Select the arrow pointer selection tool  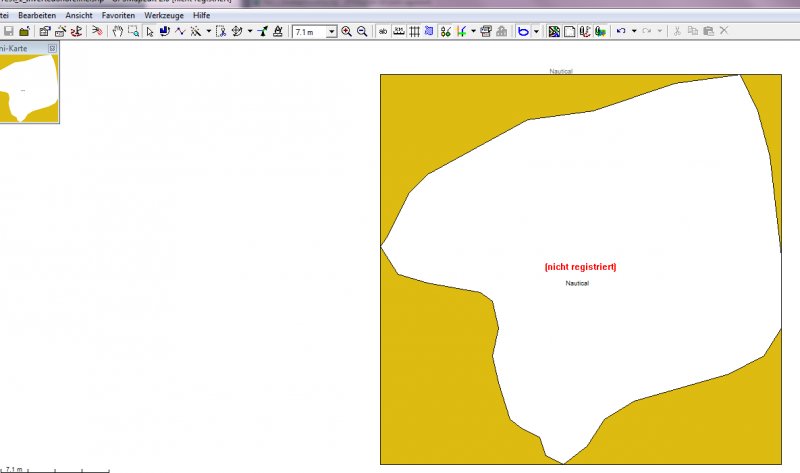(149, 32)
